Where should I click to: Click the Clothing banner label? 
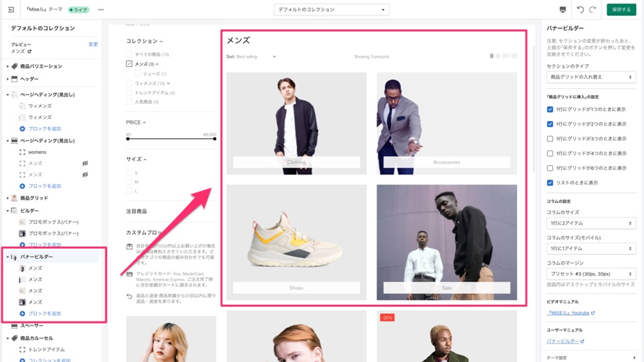tap(296, 162)
